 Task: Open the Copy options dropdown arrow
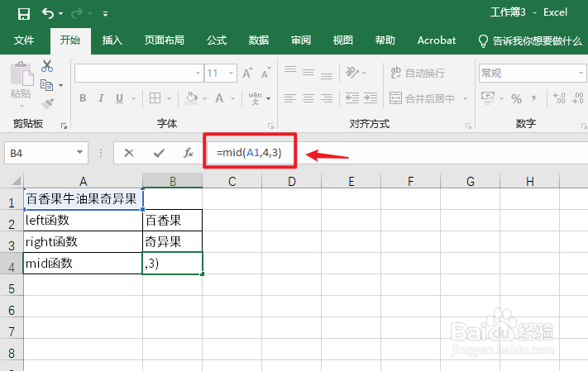click(60, 86)
